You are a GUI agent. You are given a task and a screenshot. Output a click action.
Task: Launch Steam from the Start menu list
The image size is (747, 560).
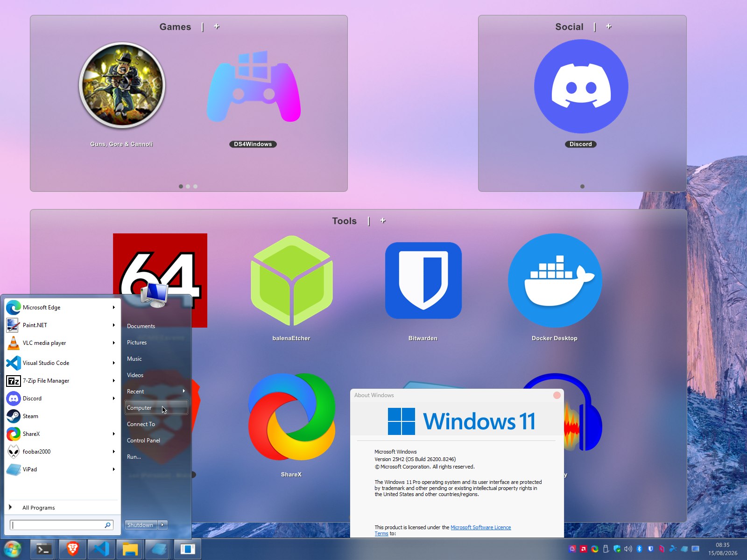[x=61, y=416]
